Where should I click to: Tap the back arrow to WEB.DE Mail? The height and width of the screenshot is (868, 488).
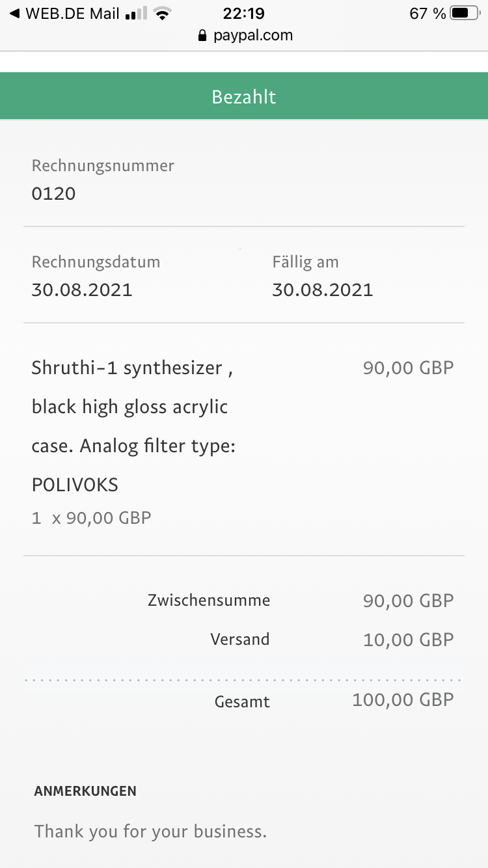[x=14, y=13]
